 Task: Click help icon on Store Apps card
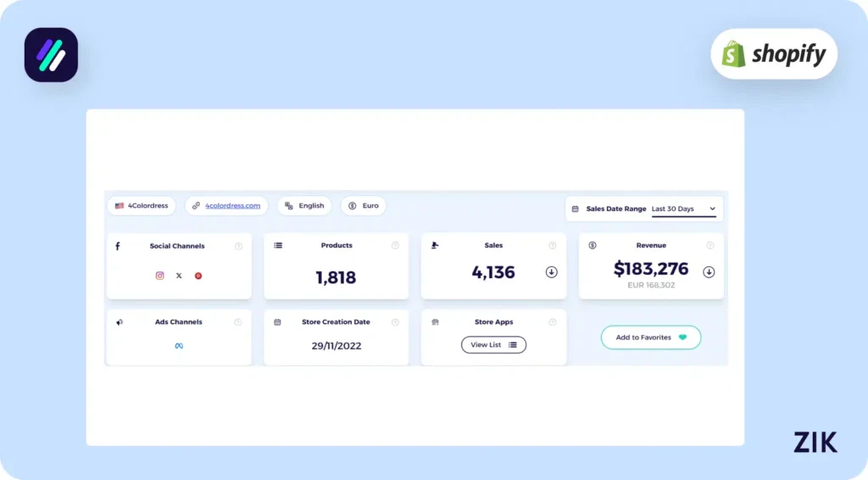pos(553,322)
